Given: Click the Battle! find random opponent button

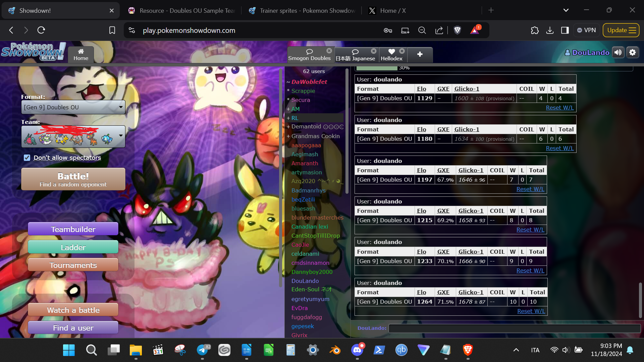Looking at the screenshot, I should tap(73, 179).
